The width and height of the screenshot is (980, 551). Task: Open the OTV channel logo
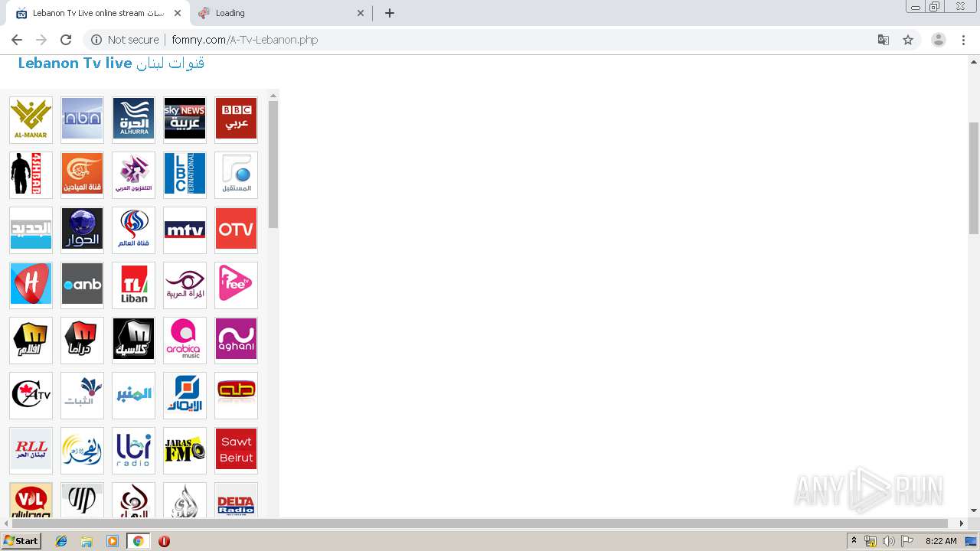point(237,230)
